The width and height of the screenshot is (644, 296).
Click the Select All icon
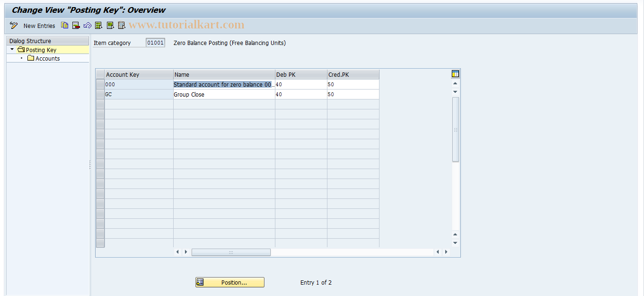coord(99,26)
